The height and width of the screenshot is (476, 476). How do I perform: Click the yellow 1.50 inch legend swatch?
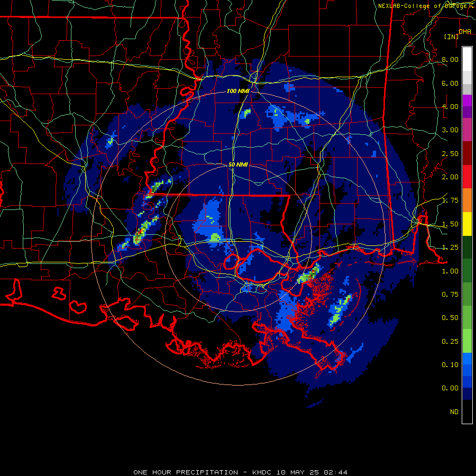click(467, 224)
